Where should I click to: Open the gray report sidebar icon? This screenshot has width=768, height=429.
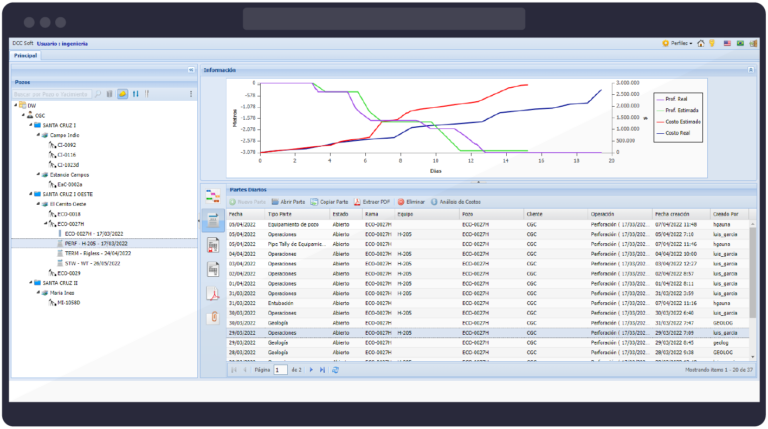coord(213,269)
